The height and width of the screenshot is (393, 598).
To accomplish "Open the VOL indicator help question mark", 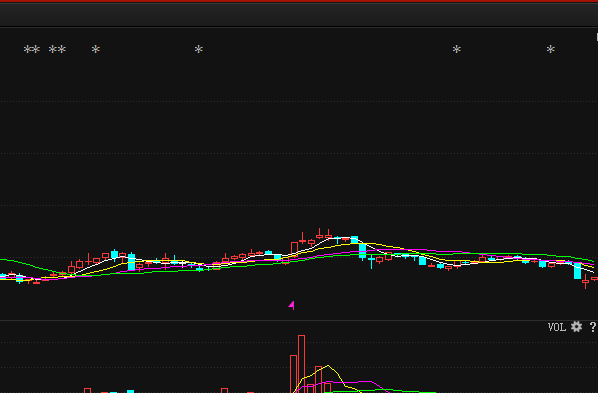I will 593,327.
